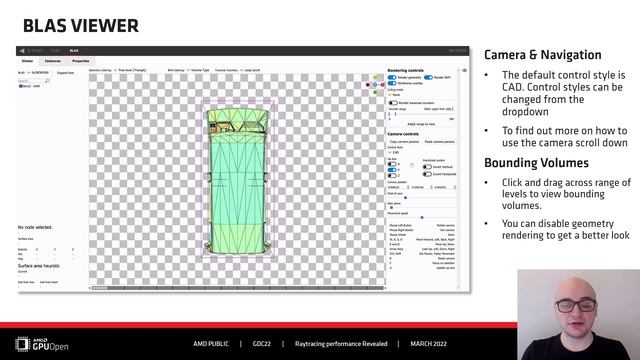The width and height of the screenshot is (640, 360).
Task: Click 'Mouse Left Button' shortcut row
Action: pos(422,225)
